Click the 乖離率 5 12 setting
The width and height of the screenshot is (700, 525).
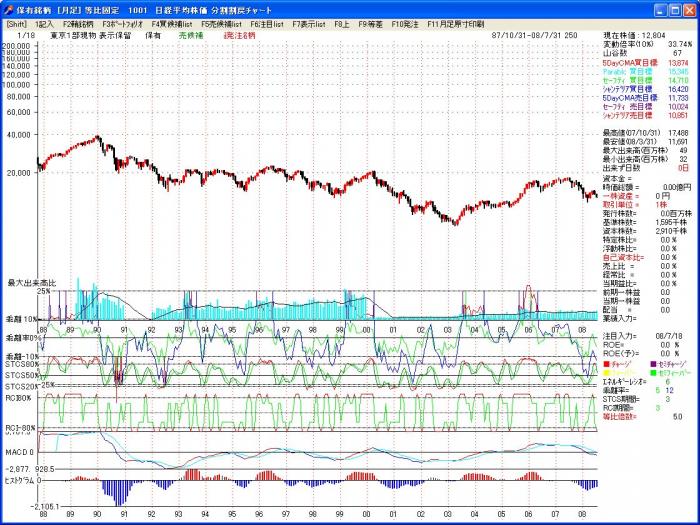[x=638, y=391]
